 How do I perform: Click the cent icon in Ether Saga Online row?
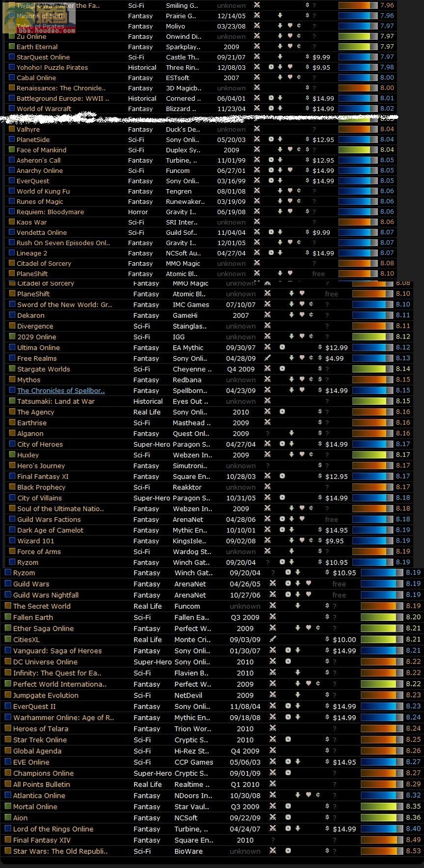pyautogui.click(x=318, y=628)
